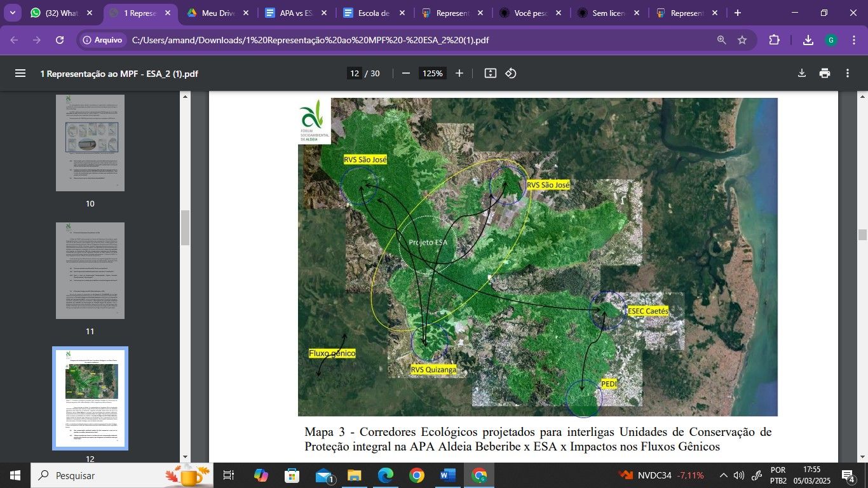
Task: Click the zoom out minus button
Action: pos(406,73)
